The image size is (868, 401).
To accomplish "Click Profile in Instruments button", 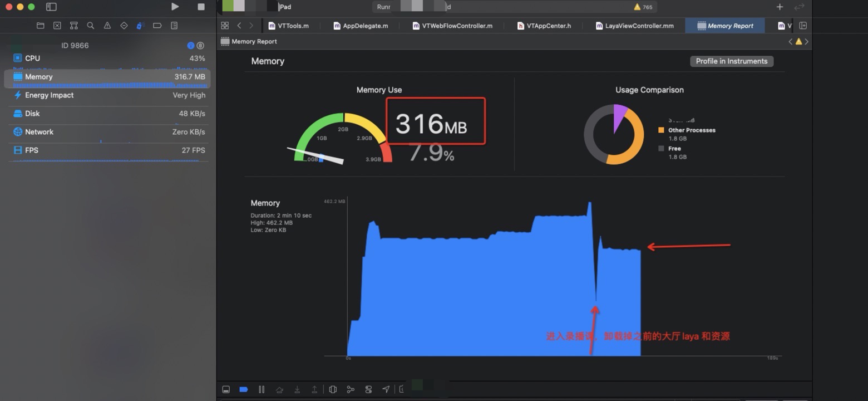I will [x=732, y=61].
